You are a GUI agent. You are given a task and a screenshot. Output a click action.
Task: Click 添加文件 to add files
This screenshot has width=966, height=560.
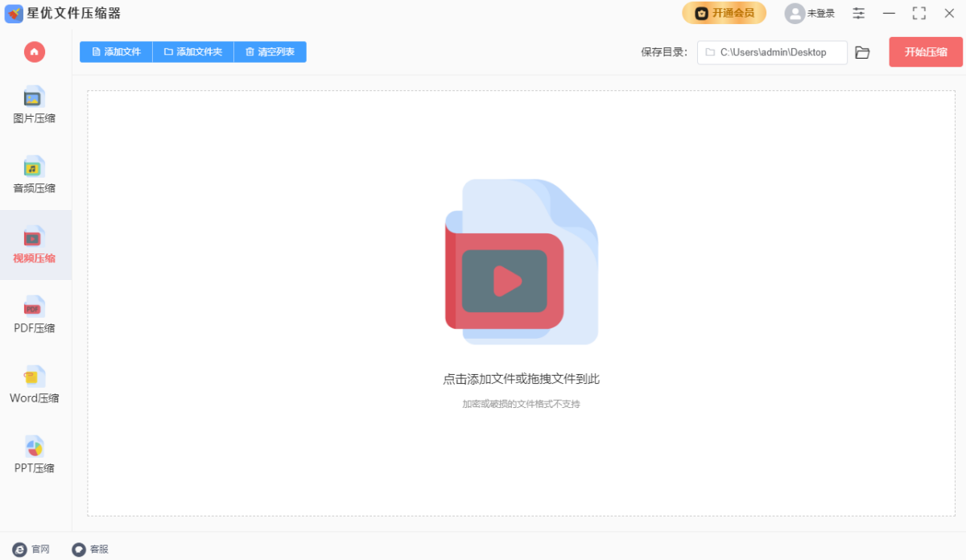[x=115, y=51]
